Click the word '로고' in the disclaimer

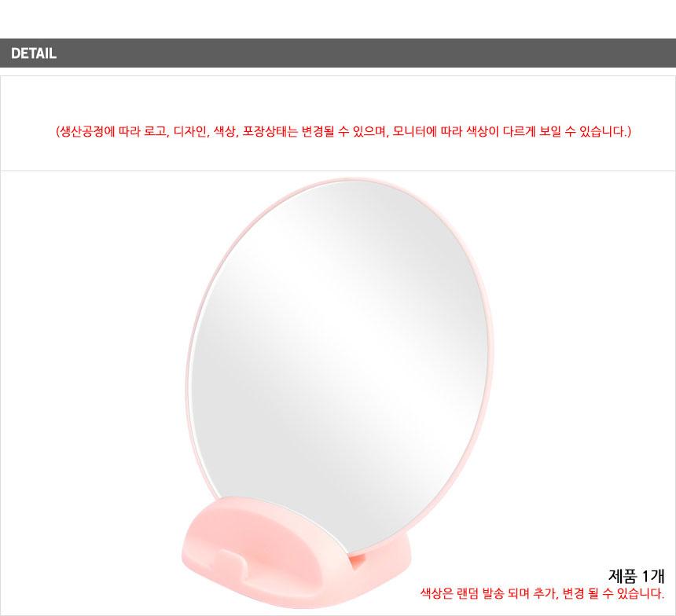click(154, 131)
